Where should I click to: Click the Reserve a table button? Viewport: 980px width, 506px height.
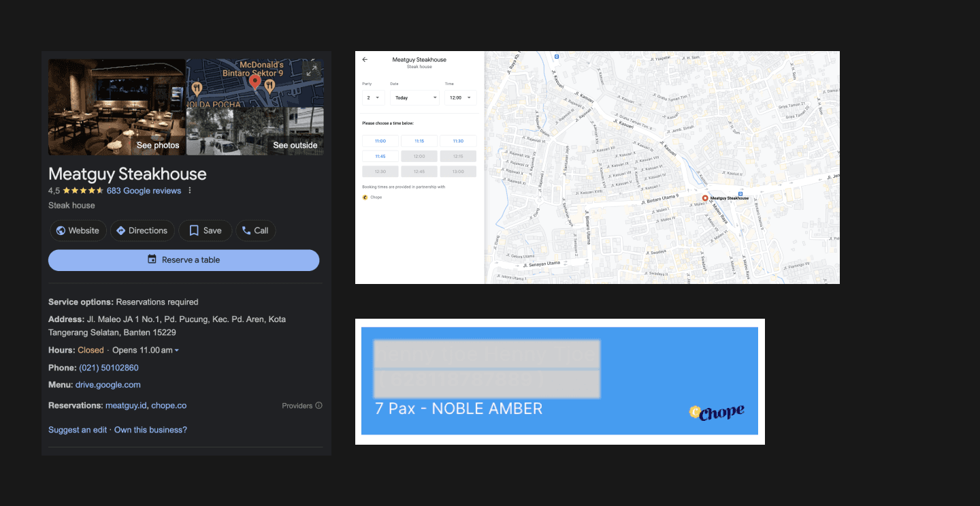click(184, 260)
